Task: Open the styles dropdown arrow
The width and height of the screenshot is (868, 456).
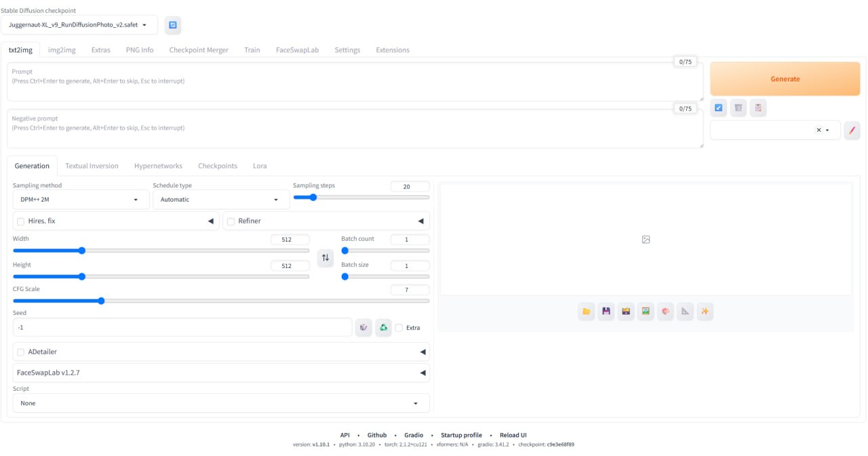Action: coord(827,130)
